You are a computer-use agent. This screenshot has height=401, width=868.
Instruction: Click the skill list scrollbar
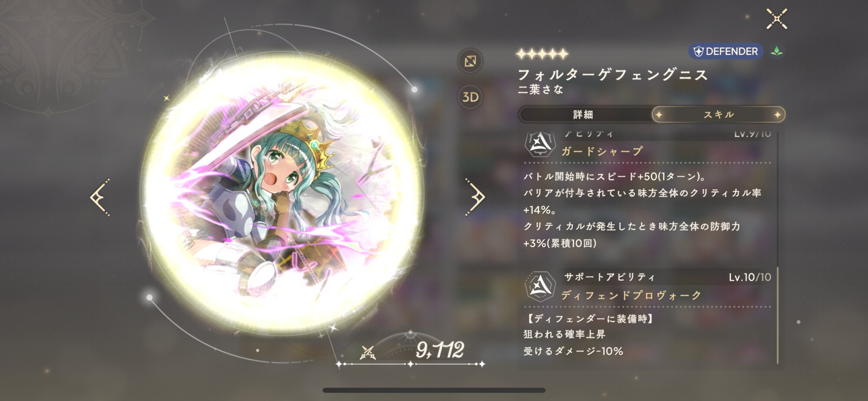tap(777, 248)
